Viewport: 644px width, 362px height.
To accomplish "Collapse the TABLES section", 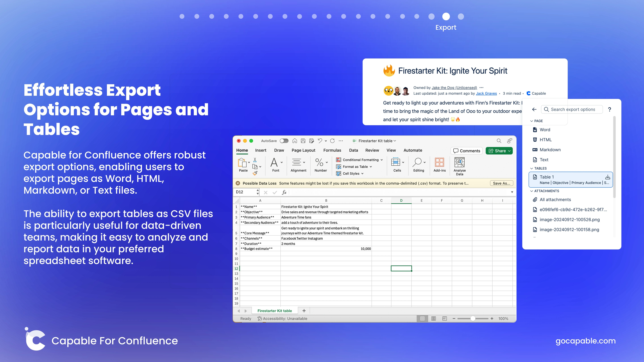I will [x=532, y=168].
